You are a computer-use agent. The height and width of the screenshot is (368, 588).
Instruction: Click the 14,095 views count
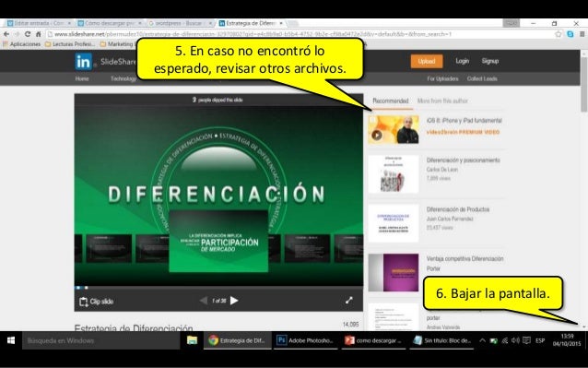coord(350,325)
